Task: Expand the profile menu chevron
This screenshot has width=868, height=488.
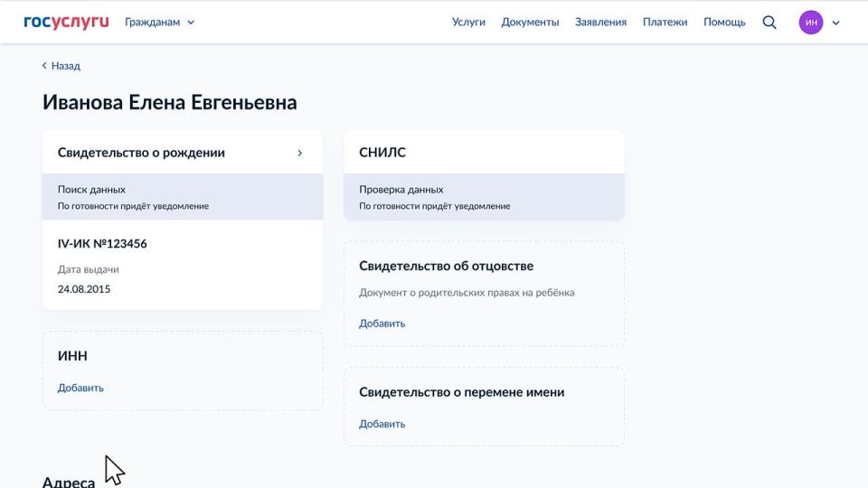Action: click(x=835, y=23)
